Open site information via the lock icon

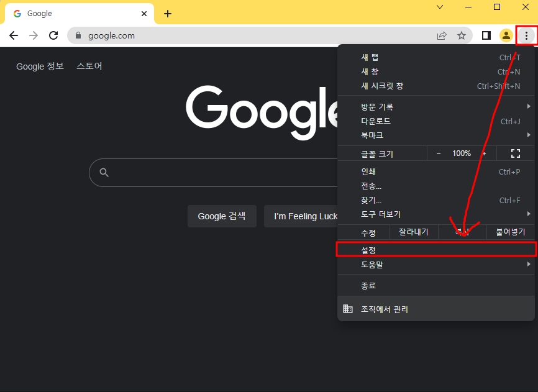click(x=77, y=35)
